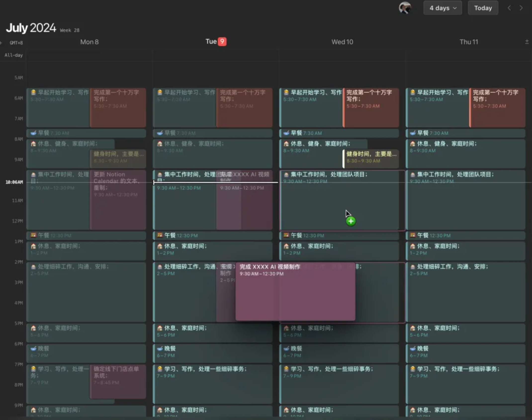The width and height of the screenshot is (532, 420).
Task: Go to next days with right arrow
Action: point(521,8)
